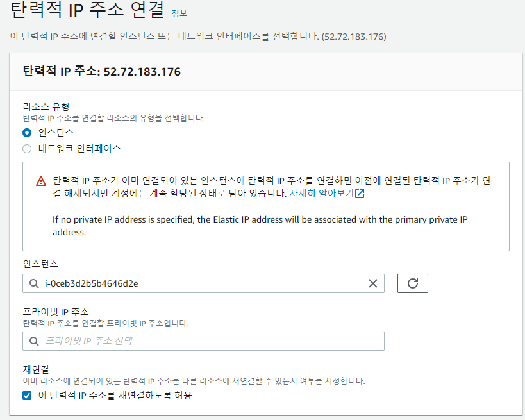Image resolution: width=525 pixels, height=420 pixels.
Task: Open the 정보 info link
Action: pyautogui.click(x=179, y=13)
